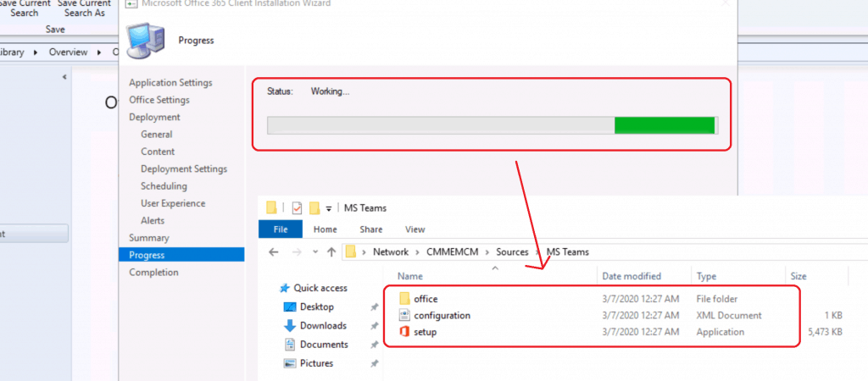
Task: Click the File folder type cell
Action: click(x=717, y=299)
